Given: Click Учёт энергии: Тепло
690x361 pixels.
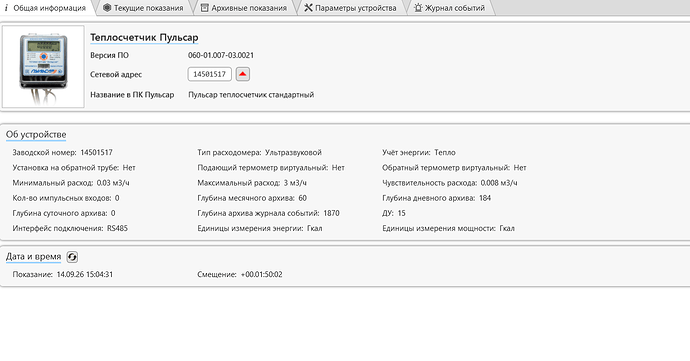Looking at the screenshot, I should coord(419,152).
